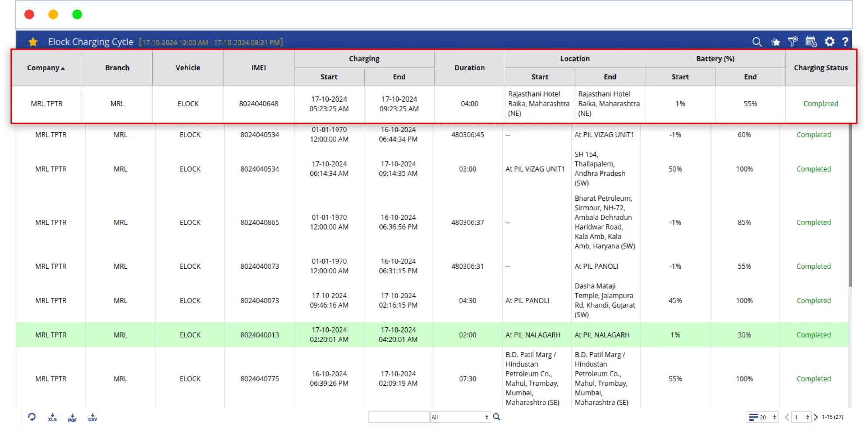Mark report as favorite with yellow star
868x432 pixels.
(x=33, y=42)
